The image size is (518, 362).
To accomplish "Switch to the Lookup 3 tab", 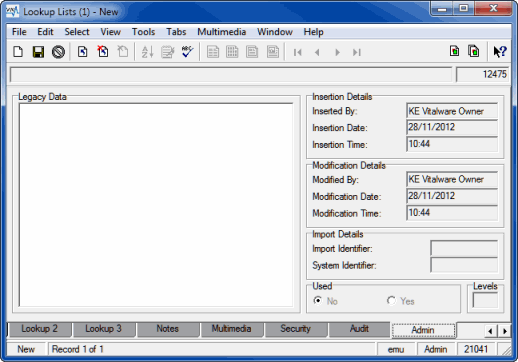I will point(103,329).
